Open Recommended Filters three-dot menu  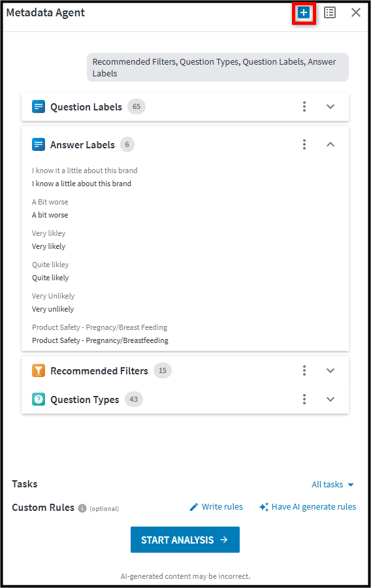[304, 370]
